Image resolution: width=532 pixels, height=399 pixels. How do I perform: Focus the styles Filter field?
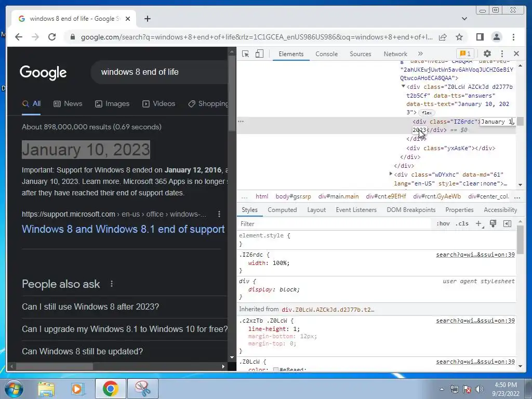[334, 223]
